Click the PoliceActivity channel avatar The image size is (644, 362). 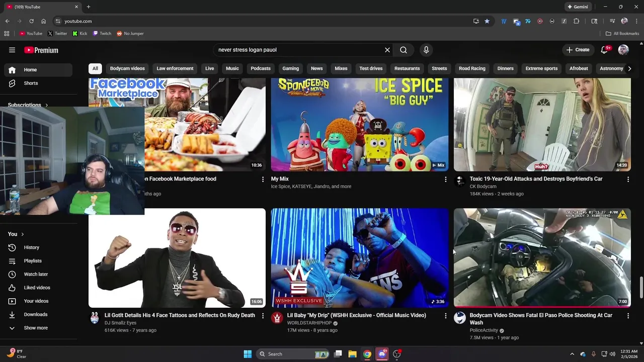coord(460,317)
